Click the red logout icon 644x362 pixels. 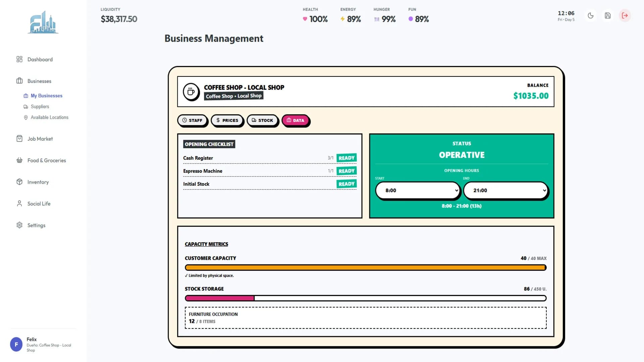pyautogui.click(x=625, y=15)
